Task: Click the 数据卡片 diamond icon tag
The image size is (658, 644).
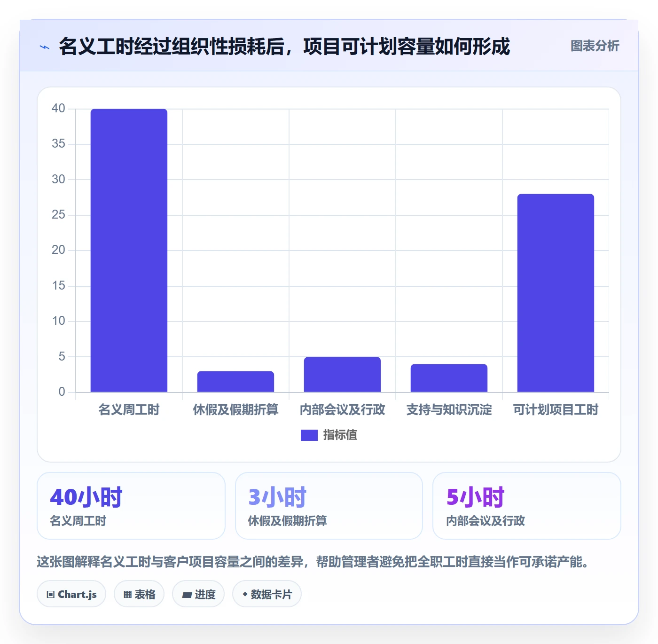Action: [x=267, y=594]
